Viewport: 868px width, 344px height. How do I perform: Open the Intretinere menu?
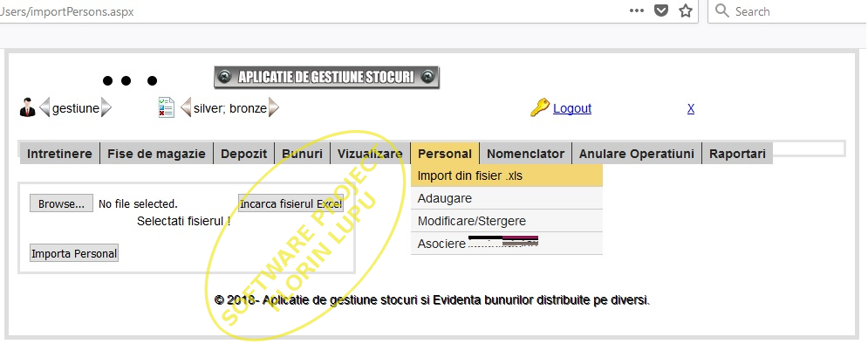tap(60, 154)
